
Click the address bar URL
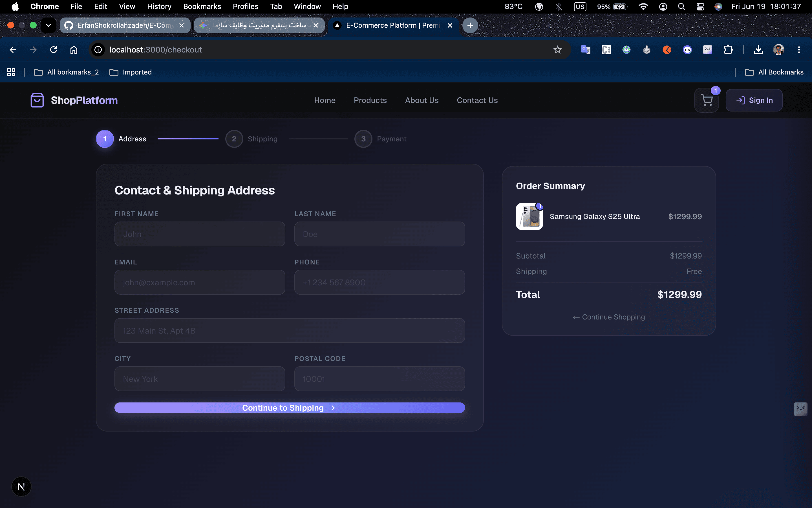(155, 50)
